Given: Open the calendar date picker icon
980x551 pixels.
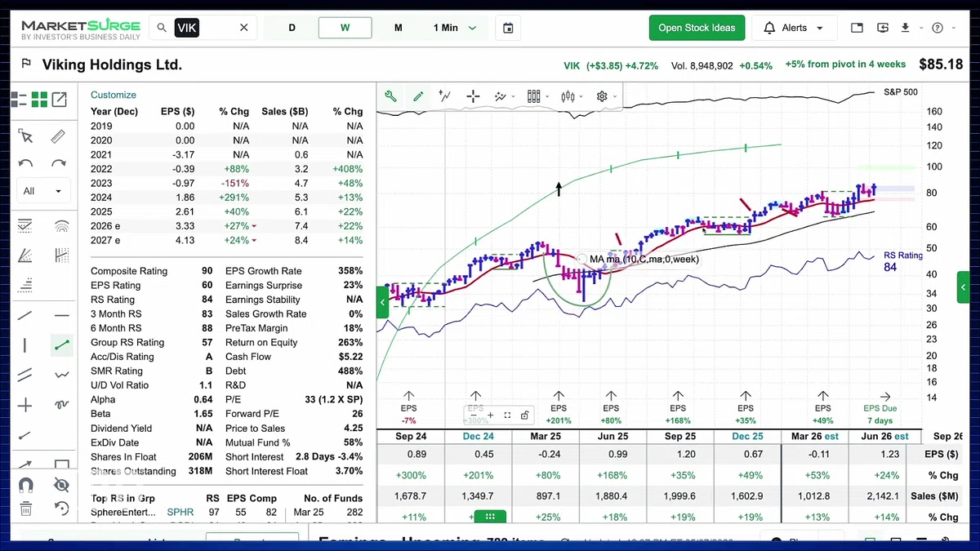Looking at the screenshot, I should click(x=508, y=28).
